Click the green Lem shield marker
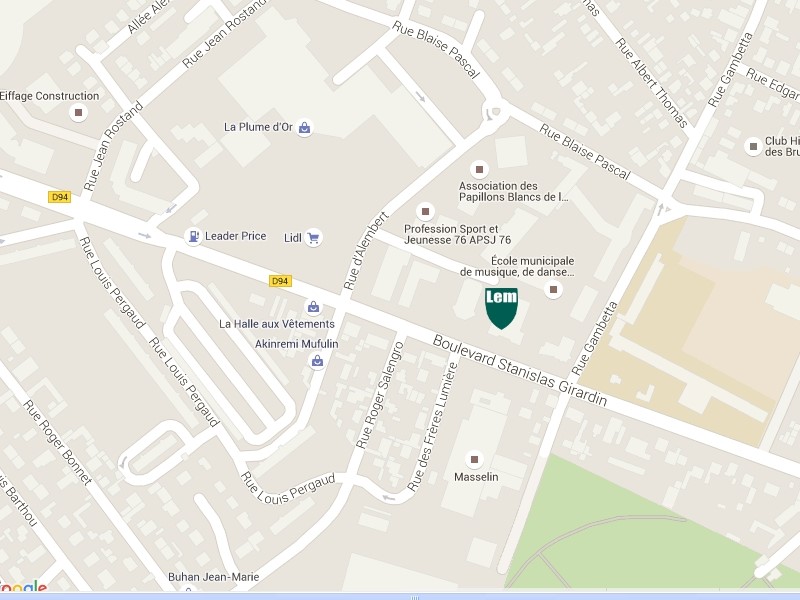The width and height of the screenshot is (800, 600). point(502,308)
